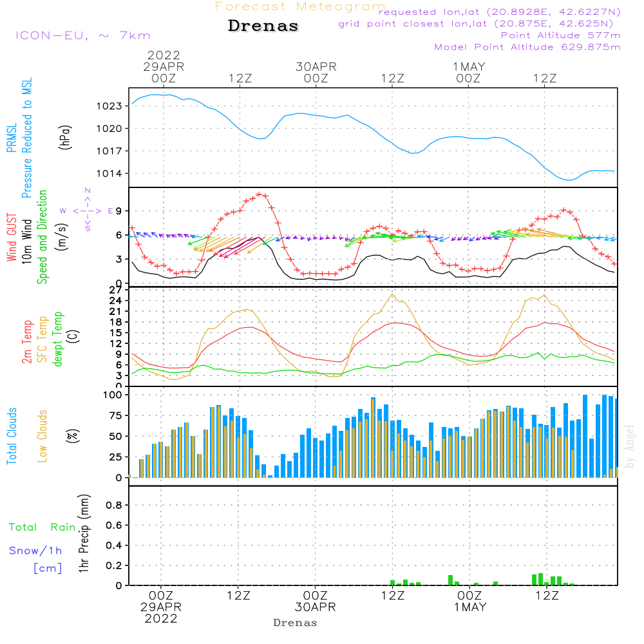Click the '[cm]' snow unit label

point(48,568)
